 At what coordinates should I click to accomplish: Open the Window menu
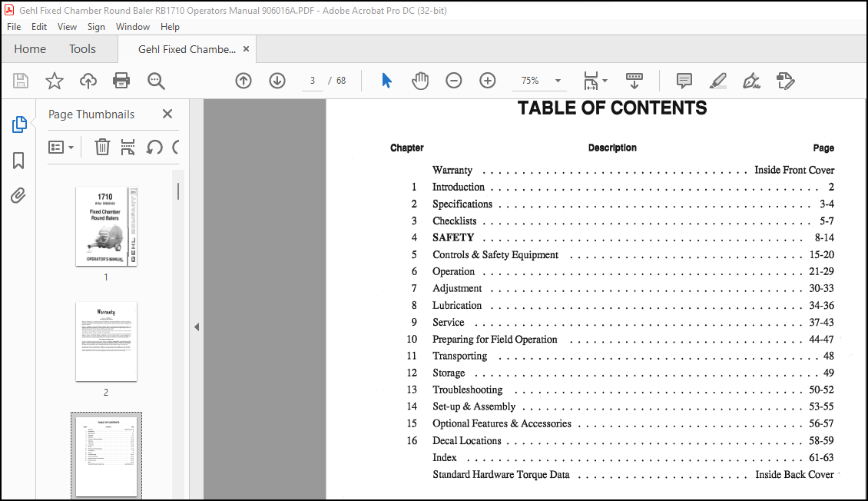coord(133,27)
